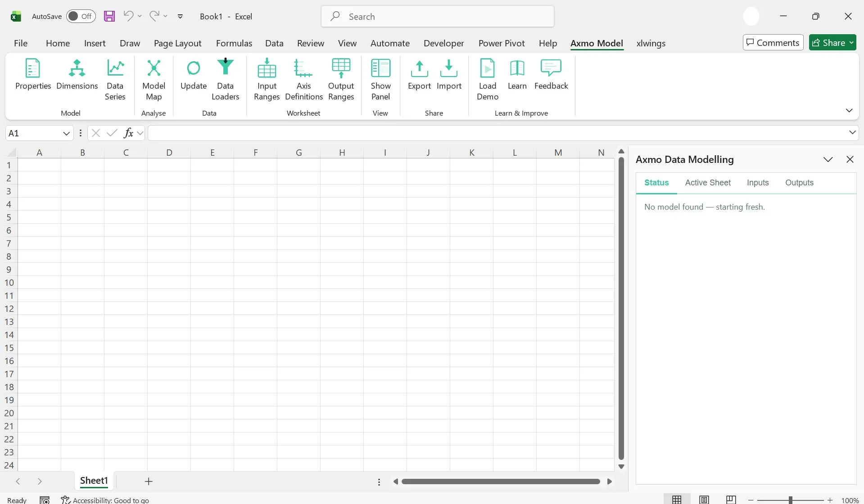Switch to the Formulas ribbon tab

click(x=234, y=43)
